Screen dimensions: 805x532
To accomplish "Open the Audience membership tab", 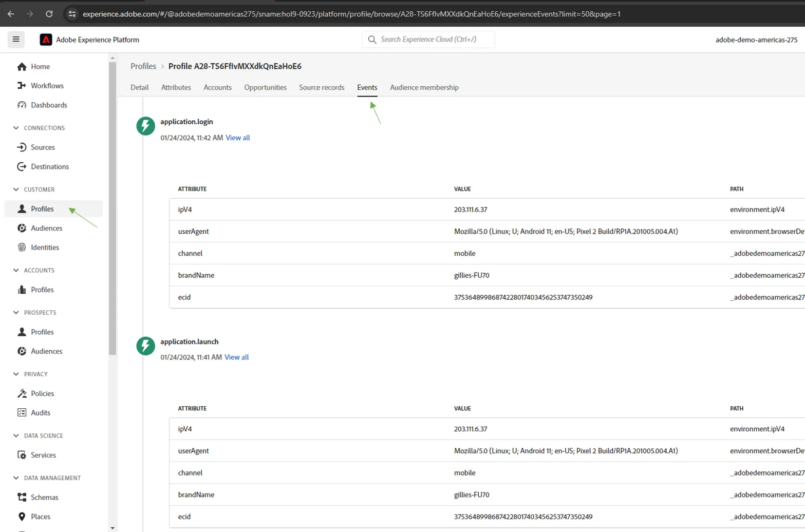I will coord(424,88).
